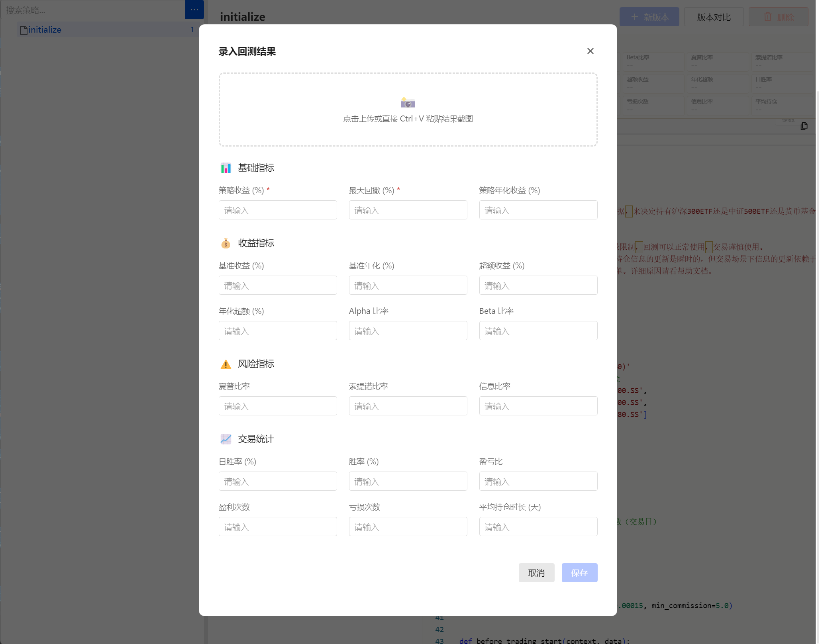Click the money bag icon for 收益指标
Image resolution: width=820 pixels, height=644 pixels.
pyautogui.click(x=226, y=243)
